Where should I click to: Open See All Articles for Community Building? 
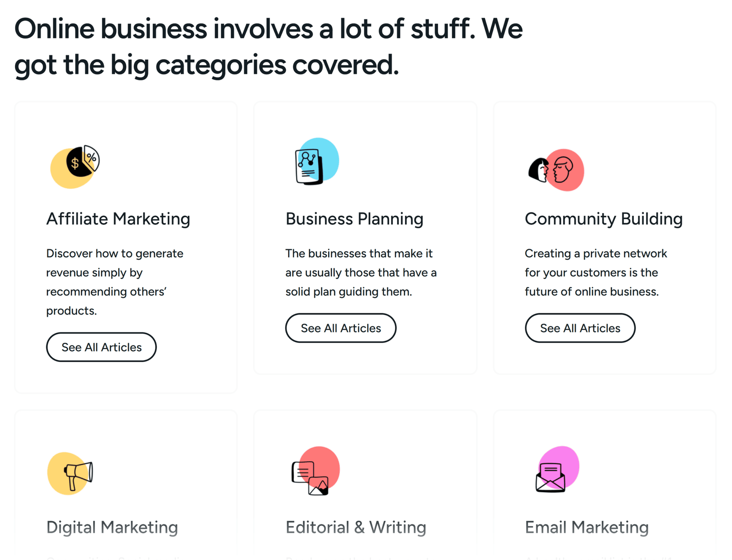(x=579, y=328)
